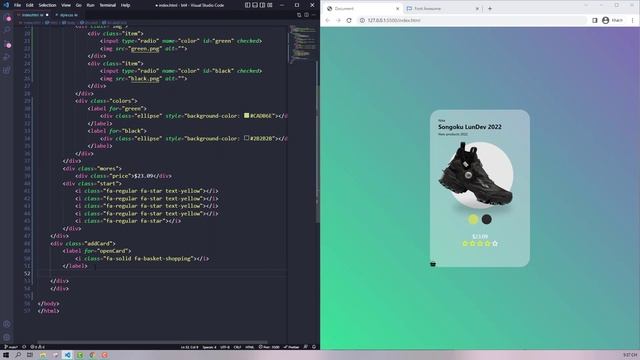
Task: Click the empty fifth star rating on card
Action: tap(495, 243)
